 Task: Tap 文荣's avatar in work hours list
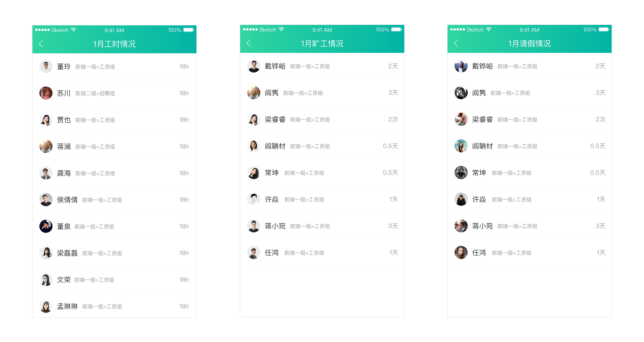[46, 280]
